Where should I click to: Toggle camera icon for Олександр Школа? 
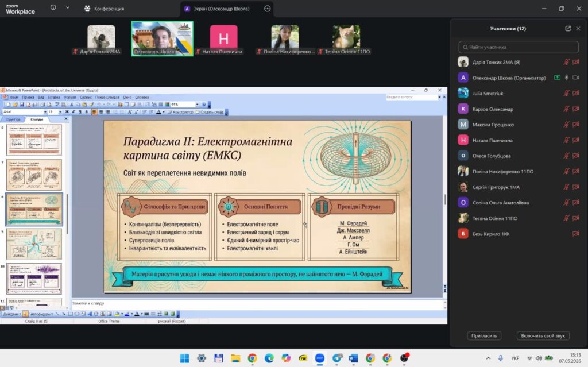(575, 78)
